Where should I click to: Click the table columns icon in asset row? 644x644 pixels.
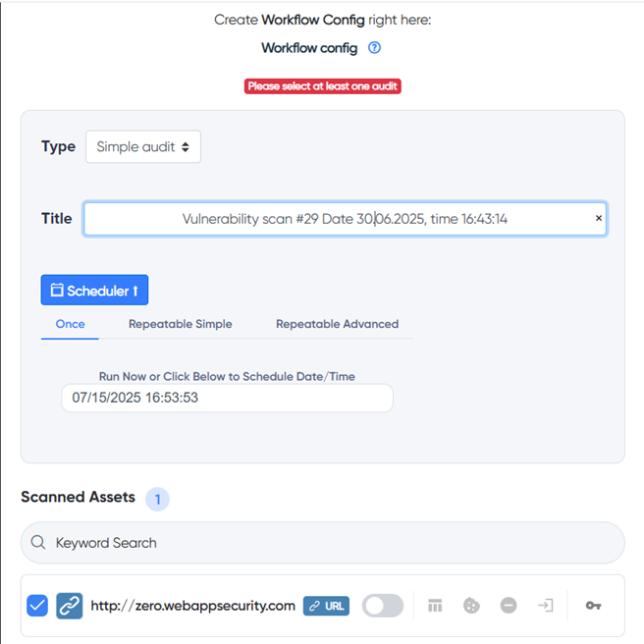435,606
